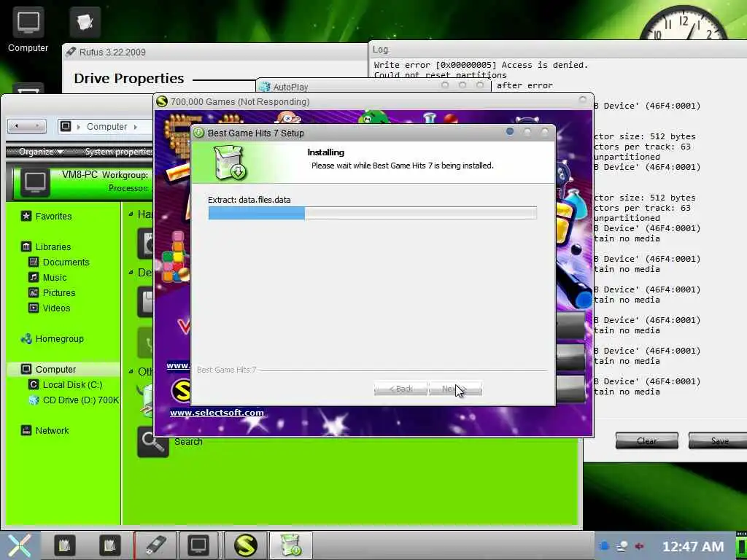Viewport: 747px width, 560px height.
Task: Click the Start button on the taskbar
Action: [x=18, y=545]
